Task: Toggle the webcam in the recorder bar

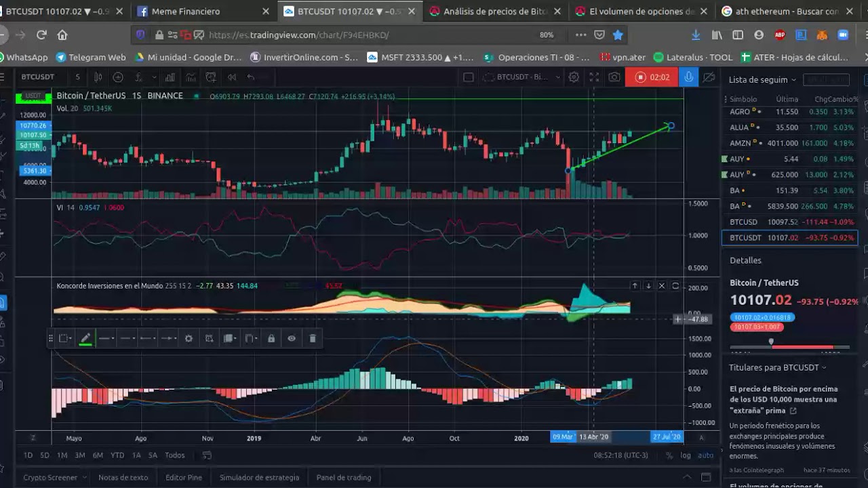Action: (709, 77)
